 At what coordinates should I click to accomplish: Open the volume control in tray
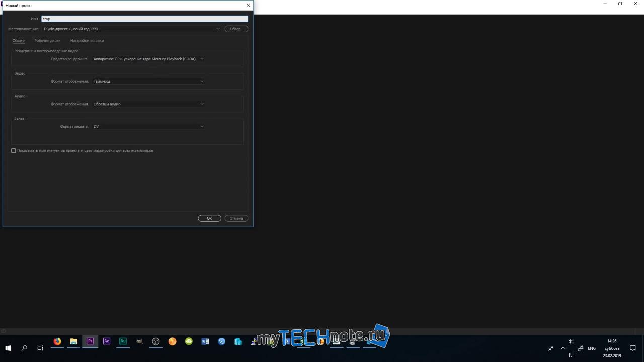[x=571, y=341]
